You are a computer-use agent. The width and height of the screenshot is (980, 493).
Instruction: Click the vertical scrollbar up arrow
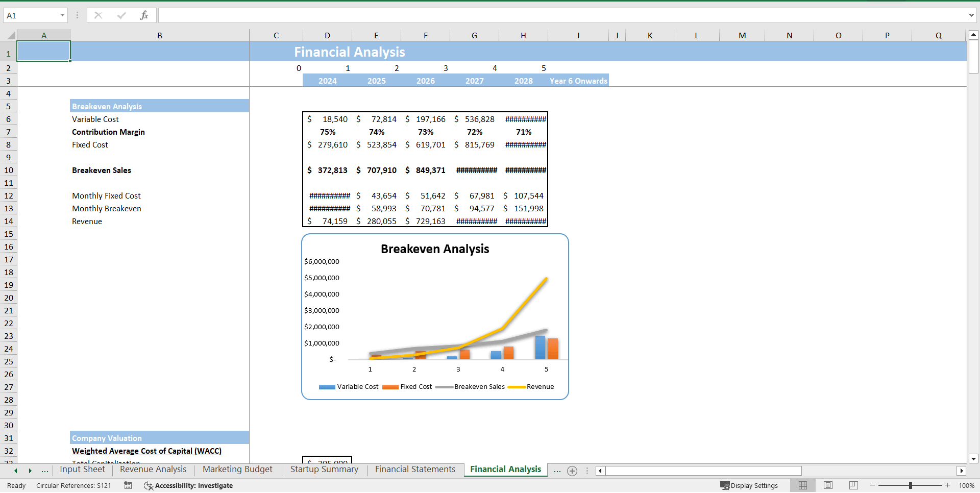(973, 35)
